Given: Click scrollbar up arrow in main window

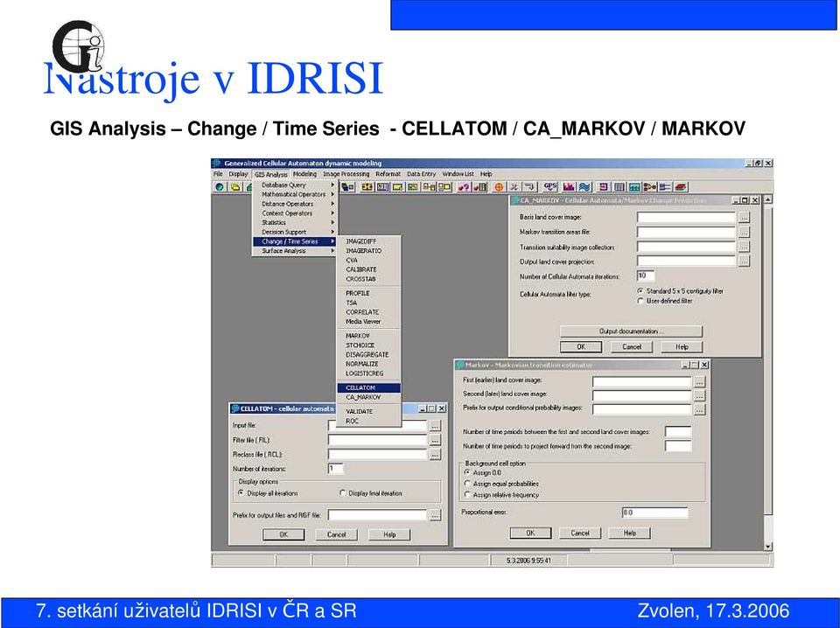Looking at the screenshot, I should [x=768, y=199].
